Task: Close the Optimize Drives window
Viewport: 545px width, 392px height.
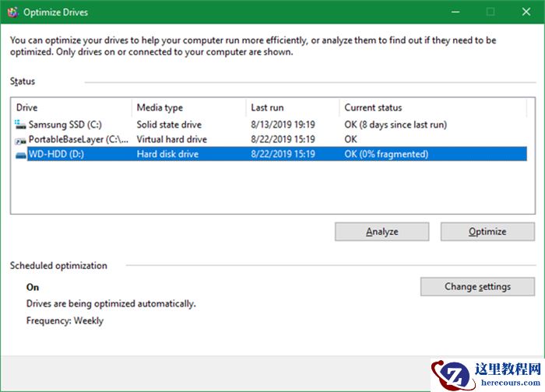Action: [526, 12]
